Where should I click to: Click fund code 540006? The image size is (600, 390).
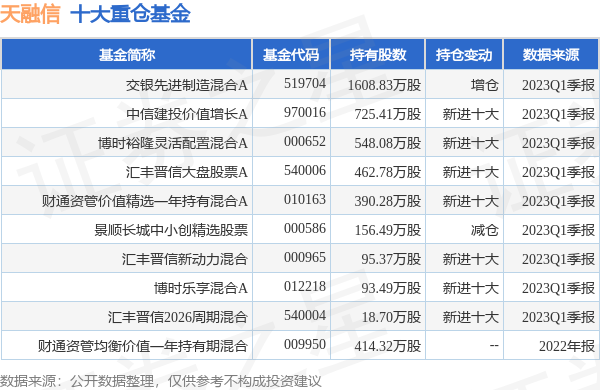point(305,170)
